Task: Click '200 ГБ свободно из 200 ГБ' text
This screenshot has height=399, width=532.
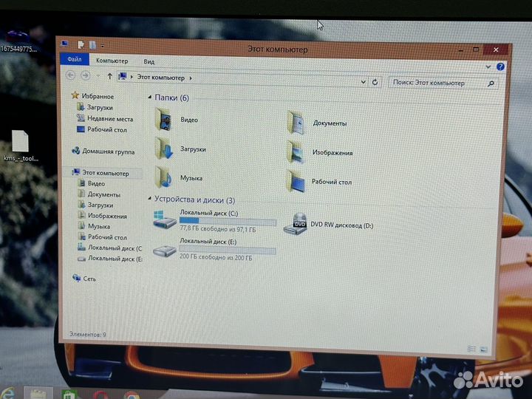Action: [216, 257]
